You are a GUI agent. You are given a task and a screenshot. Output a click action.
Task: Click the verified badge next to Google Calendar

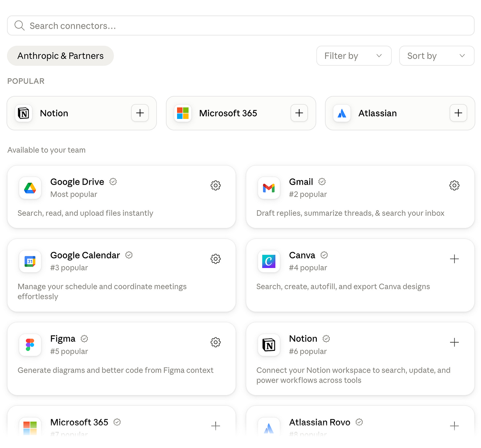point(129,255)
